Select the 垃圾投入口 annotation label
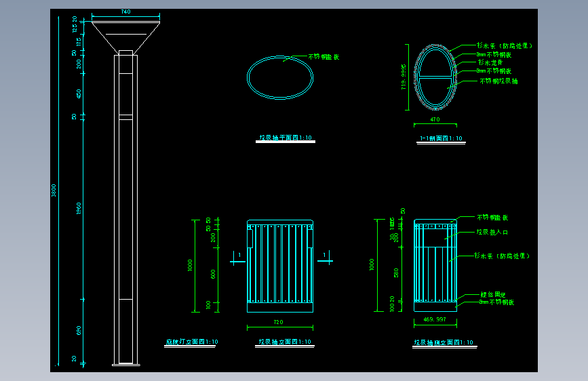588x381 pixels. point(492,232)
